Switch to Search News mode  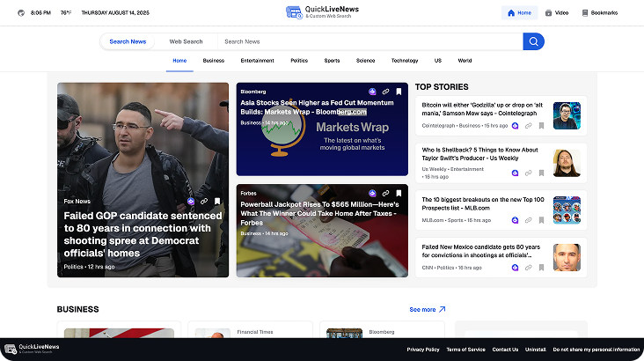tap(128, 41)
